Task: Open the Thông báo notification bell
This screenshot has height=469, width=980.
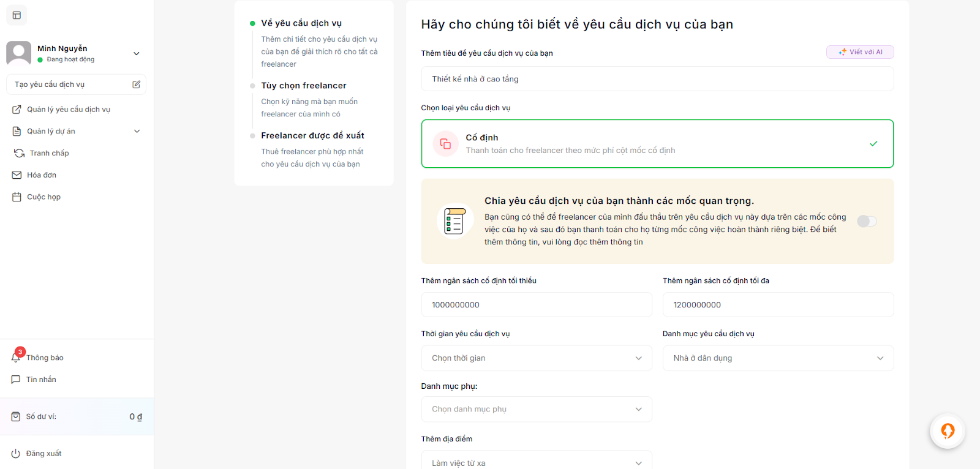Action: point(16,357)
